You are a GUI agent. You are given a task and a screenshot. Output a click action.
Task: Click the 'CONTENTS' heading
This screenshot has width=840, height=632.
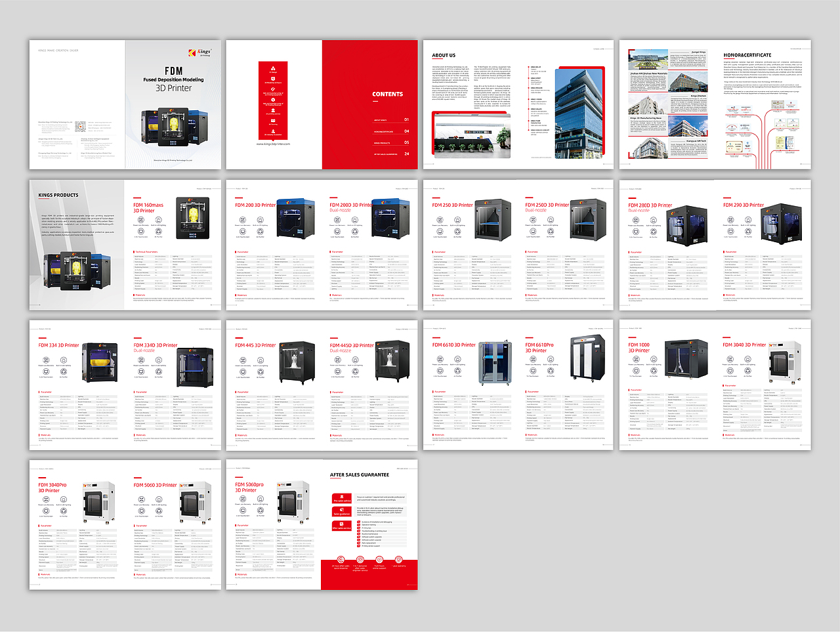(387, 94)
